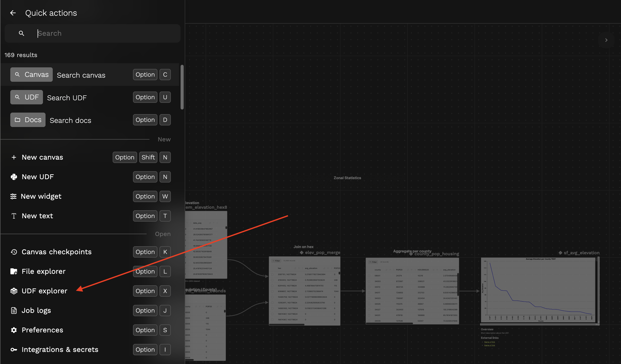Open Job logs label
This screenshot has width=621, height=364.
coord(36,311)
